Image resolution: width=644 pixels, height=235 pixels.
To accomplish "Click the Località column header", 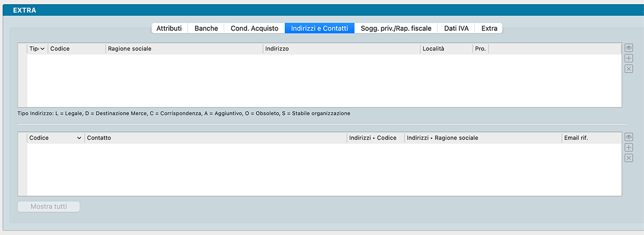I will point(446,49).
